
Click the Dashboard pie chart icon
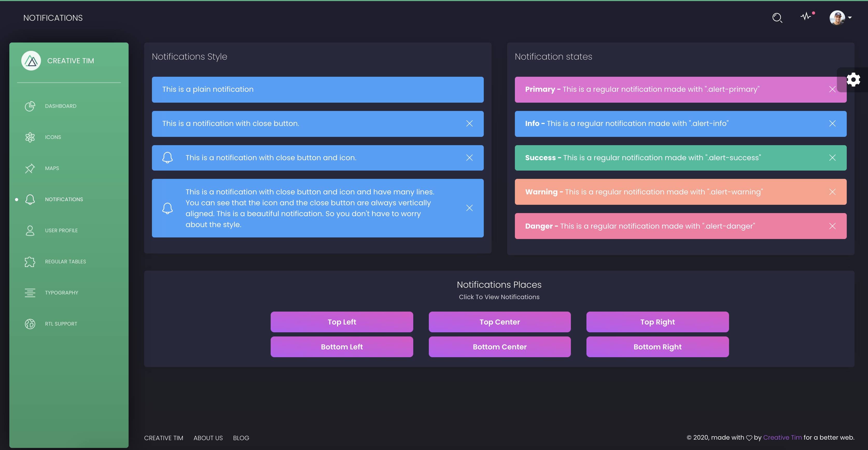(x=30, y=106)
